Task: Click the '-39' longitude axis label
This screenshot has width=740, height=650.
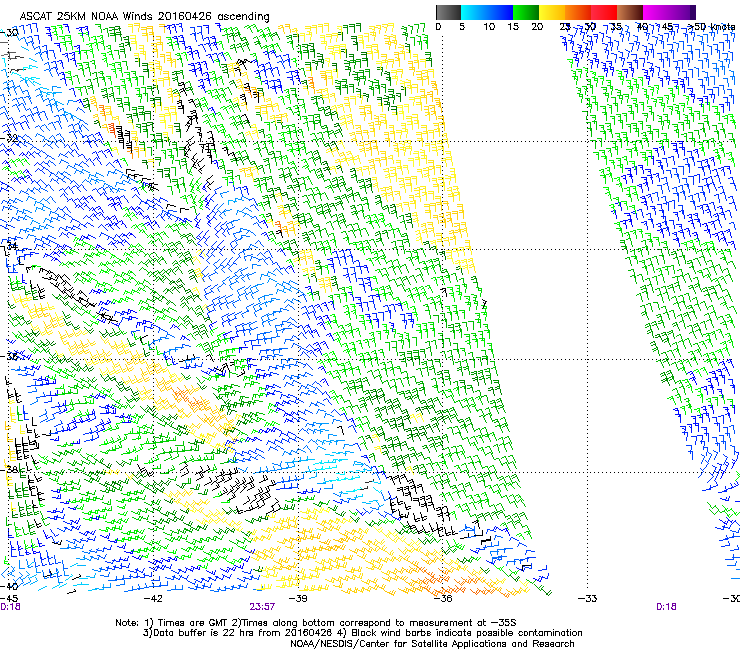Action: (x=298, y=599)
